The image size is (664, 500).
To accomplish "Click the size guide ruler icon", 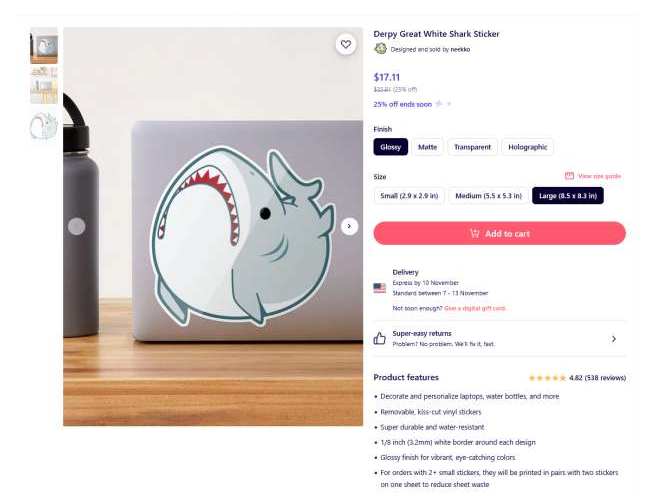I will coord(569,176).
